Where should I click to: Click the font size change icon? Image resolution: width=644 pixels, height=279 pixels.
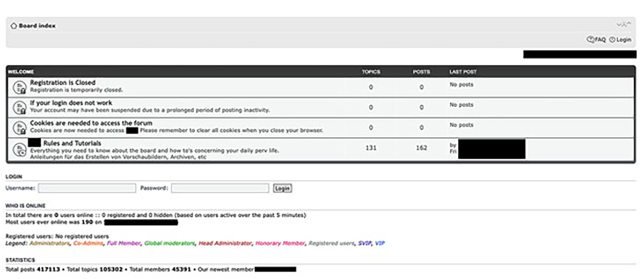pos(623,25)
